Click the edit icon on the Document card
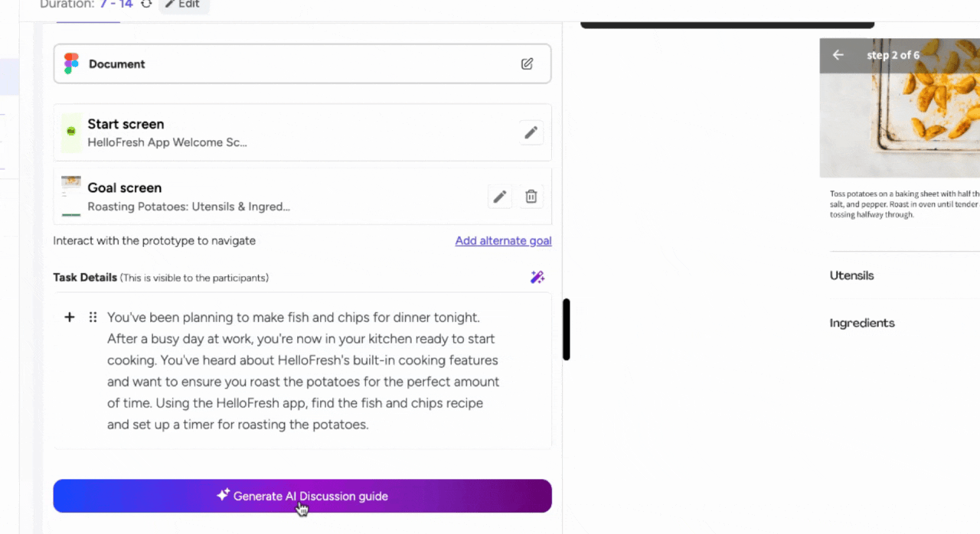 click(527, 63)
